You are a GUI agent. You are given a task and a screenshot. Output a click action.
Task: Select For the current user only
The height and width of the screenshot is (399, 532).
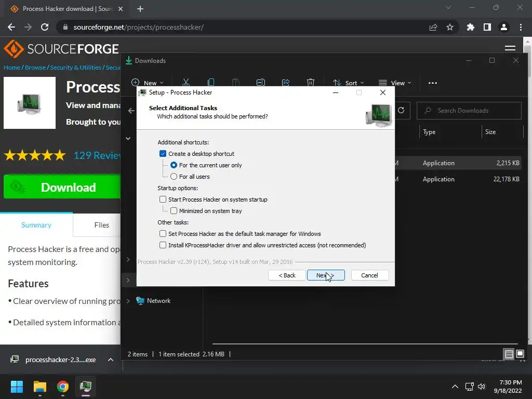[x=174, y=165]
